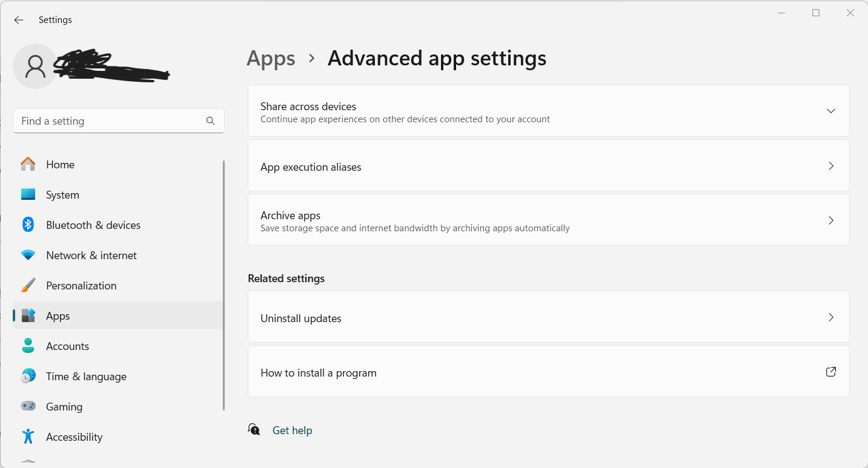Select Network & internet label
This screenshot has width=868, height=468.
click(91, 255)
